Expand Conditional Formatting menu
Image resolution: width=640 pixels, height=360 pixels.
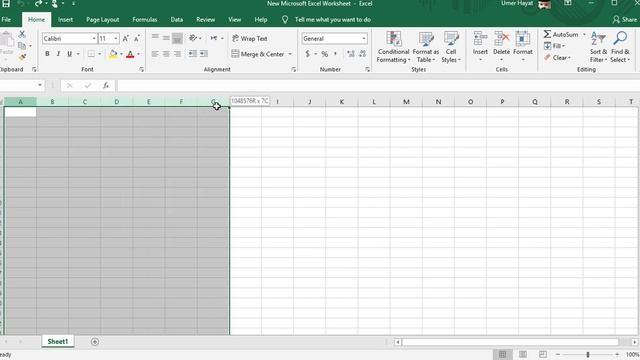click(x=393, y=47)
